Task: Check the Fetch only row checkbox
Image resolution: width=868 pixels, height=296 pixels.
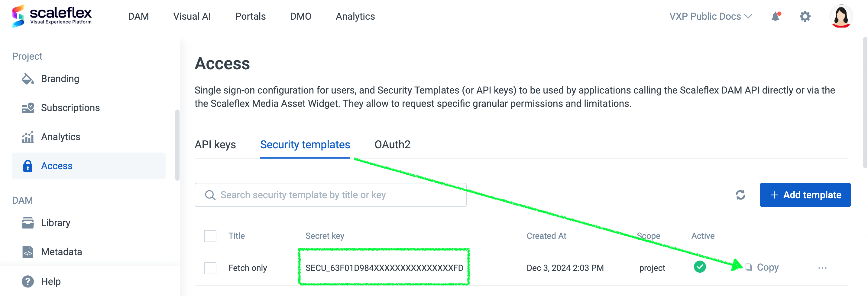Action: [210, 268]
